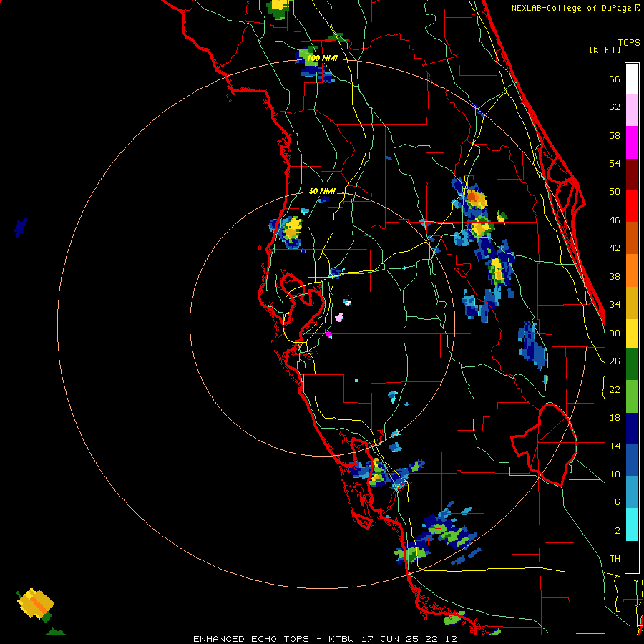The image size is (644, 644).
Task: Select the 26 value on the legend
Action: (x=615, y=361)
